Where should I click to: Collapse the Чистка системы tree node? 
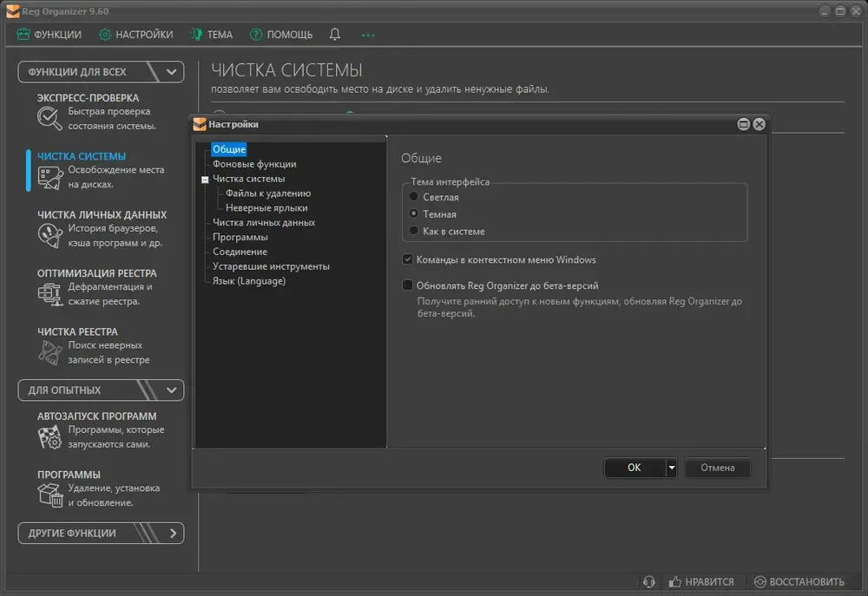point(205,180)
